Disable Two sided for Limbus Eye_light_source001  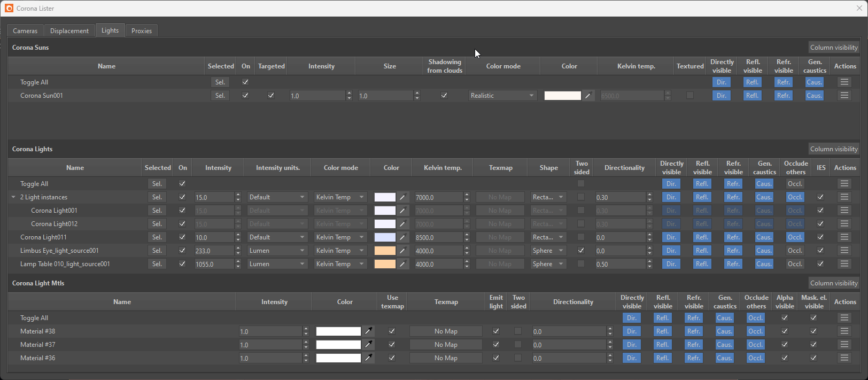tap(581, 251)
